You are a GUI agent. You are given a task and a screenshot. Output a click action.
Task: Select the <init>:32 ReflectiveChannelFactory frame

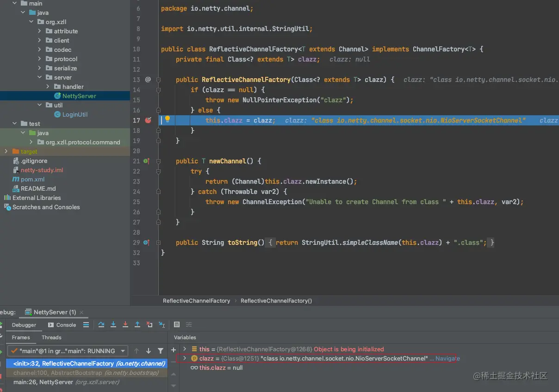click(87, 363)
